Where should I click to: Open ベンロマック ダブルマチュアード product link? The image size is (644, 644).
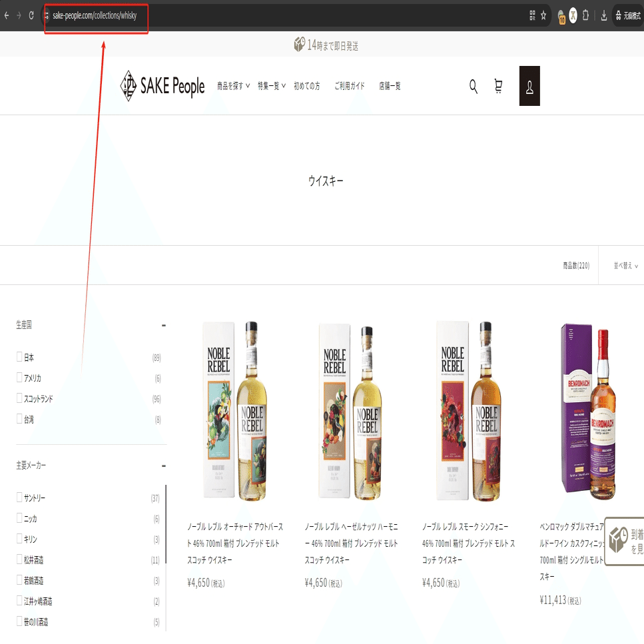pyautogui.click(x=571, y=551)
